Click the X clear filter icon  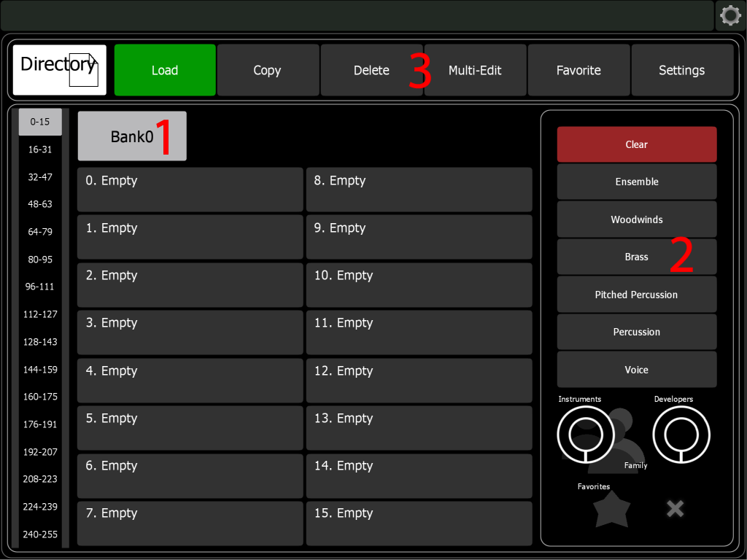tap(675, 508)
